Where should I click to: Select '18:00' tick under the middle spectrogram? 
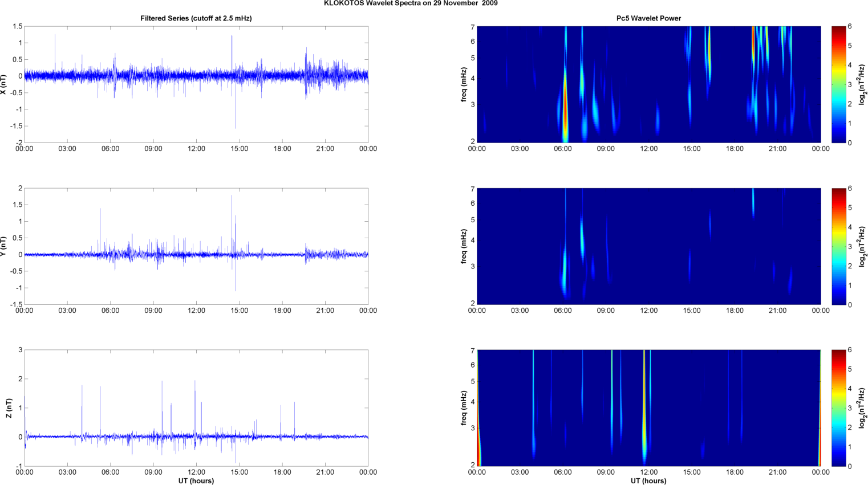coord(735,311)
